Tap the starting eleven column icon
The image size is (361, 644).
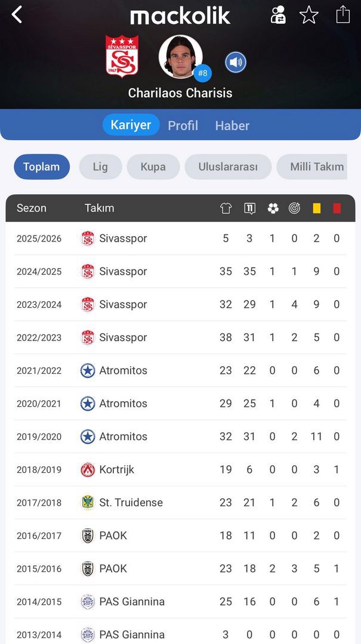pyautogui.click(x=249, y=208)
